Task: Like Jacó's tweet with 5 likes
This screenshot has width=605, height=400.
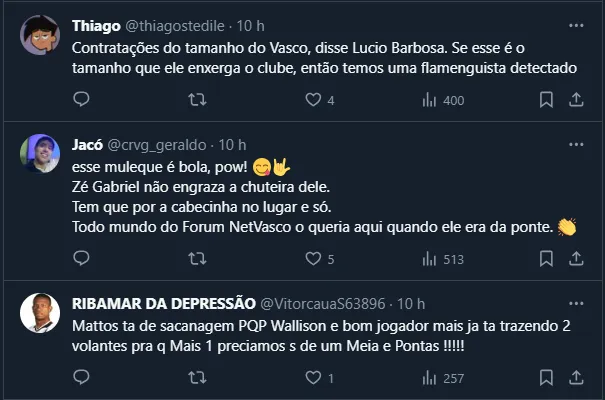Action: (313, 259)
